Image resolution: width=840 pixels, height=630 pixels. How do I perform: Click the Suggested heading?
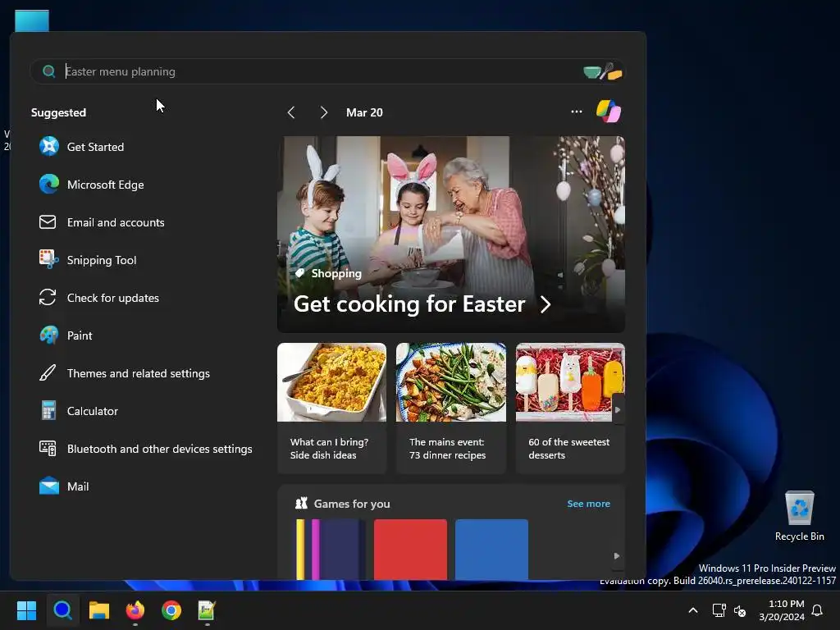tap(58, 112)
